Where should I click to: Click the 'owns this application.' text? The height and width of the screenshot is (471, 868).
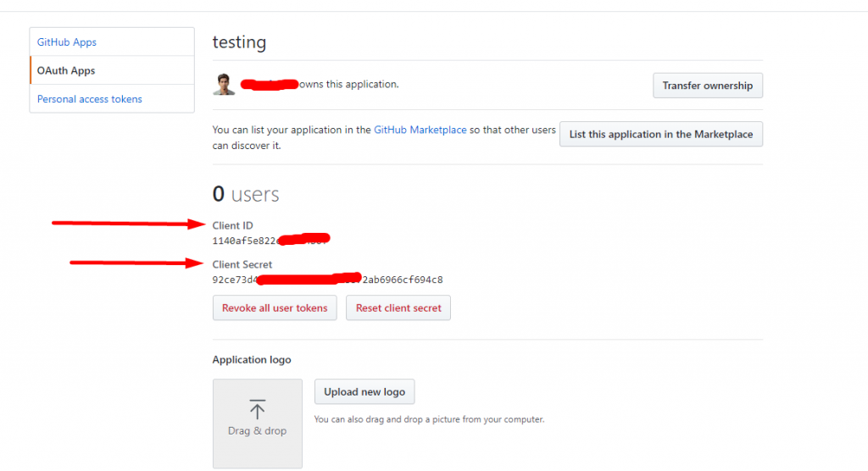click(x=348, y=84)
